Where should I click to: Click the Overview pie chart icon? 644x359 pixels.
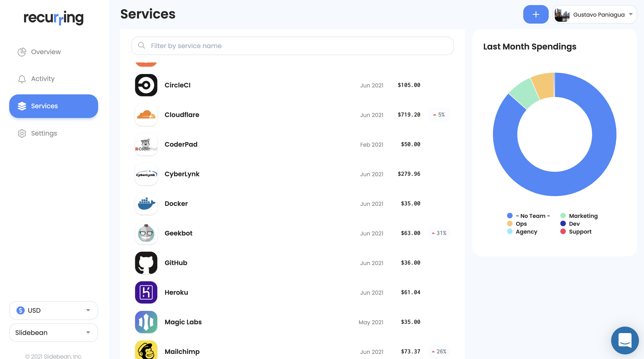click(22, 52)
